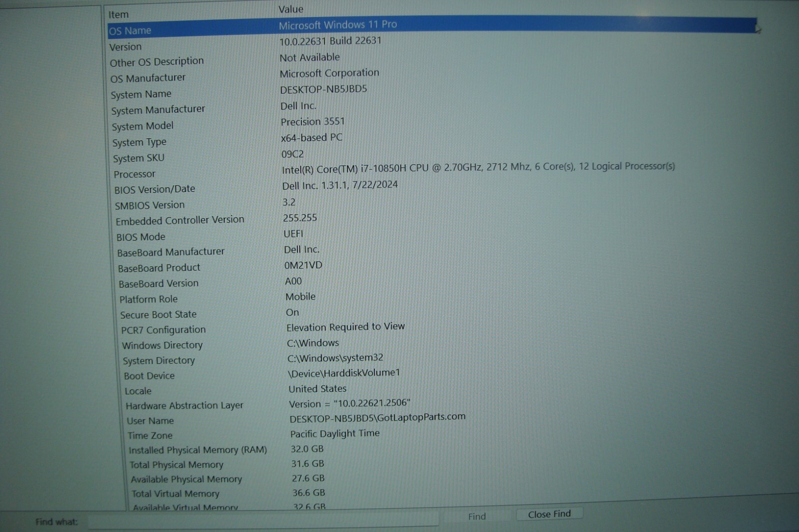The image size is (799, 532).
Task: Select the OS Name row
Action: point(432,27)
